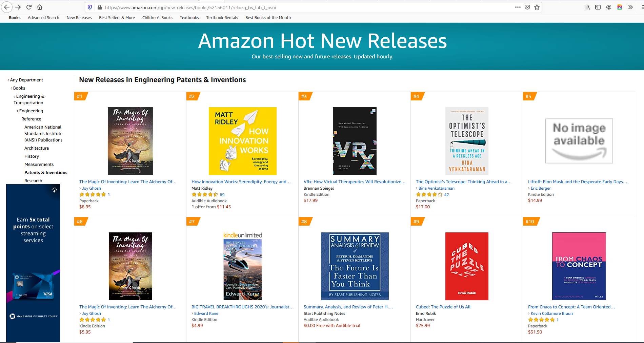Open the Textbook Rentals menu item
The height and width of the screenshot is (343, 644).
(222, 18)
